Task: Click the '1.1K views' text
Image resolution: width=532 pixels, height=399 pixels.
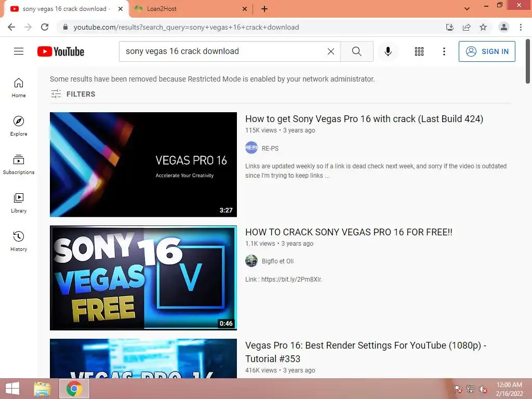Action: point(260,244)
